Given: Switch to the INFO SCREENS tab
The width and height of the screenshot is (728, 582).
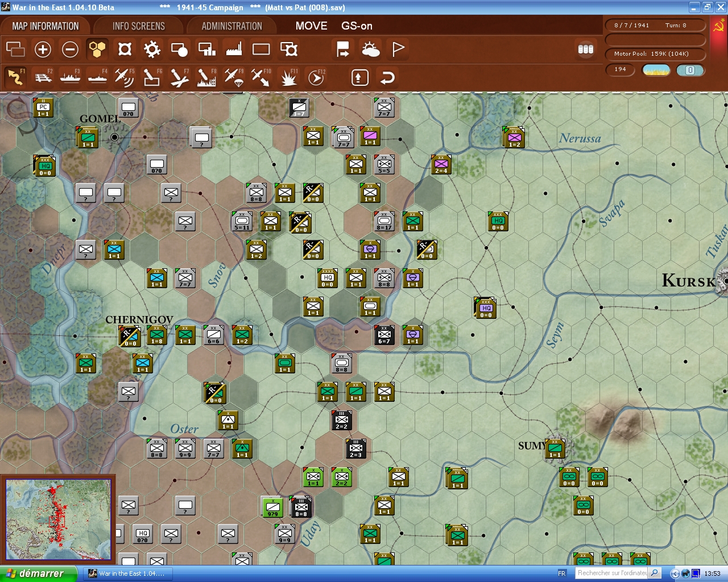Looking at the screenshot, I should (139, 26).
